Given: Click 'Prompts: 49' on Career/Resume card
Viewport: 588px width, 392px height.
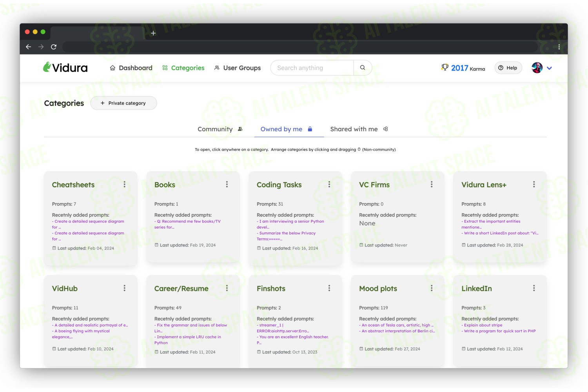Looking at the screenshot, I should (x=168, y=308).
